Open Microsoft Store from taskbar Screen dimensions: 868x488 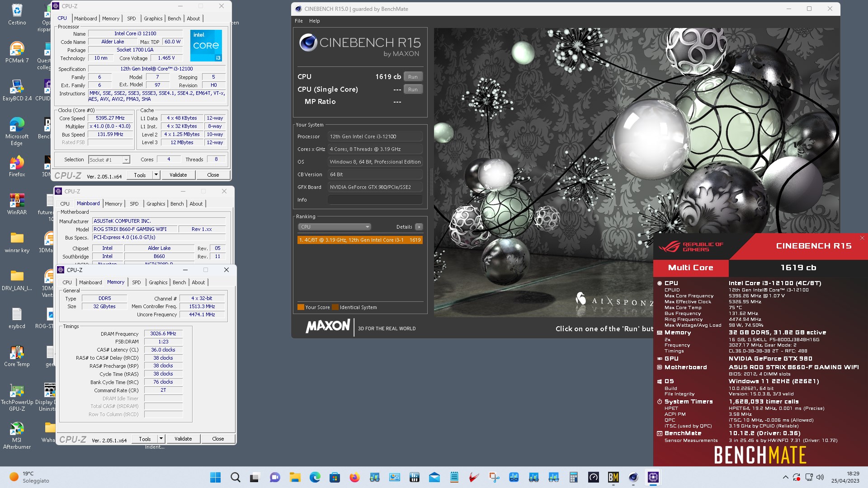click(x=335, y=477)
